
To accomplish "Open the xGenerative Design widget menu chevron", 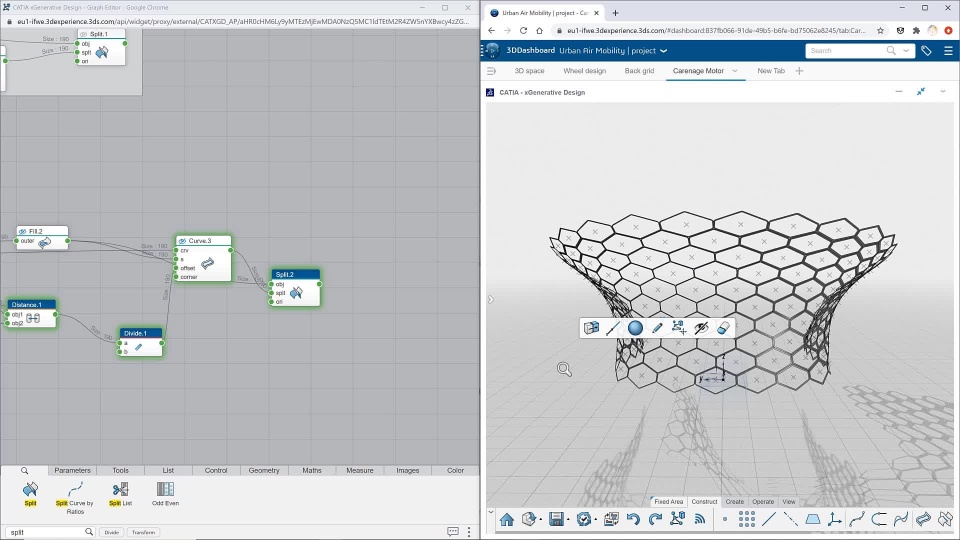I will [x=943, y=92].
